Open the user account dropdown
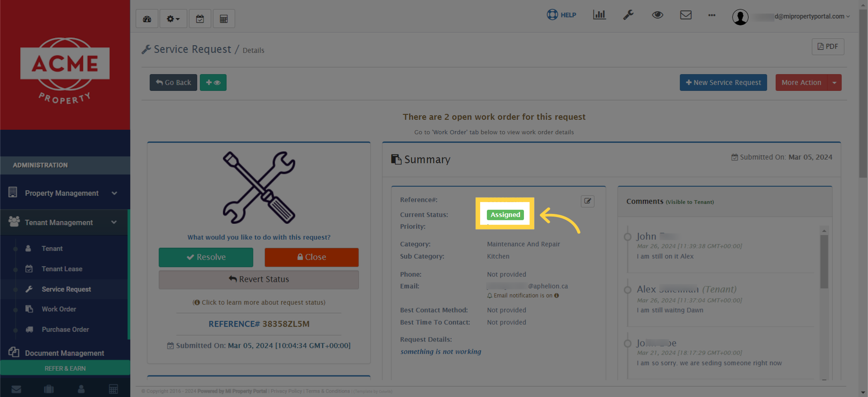868x397 pixels. [791, 17]
